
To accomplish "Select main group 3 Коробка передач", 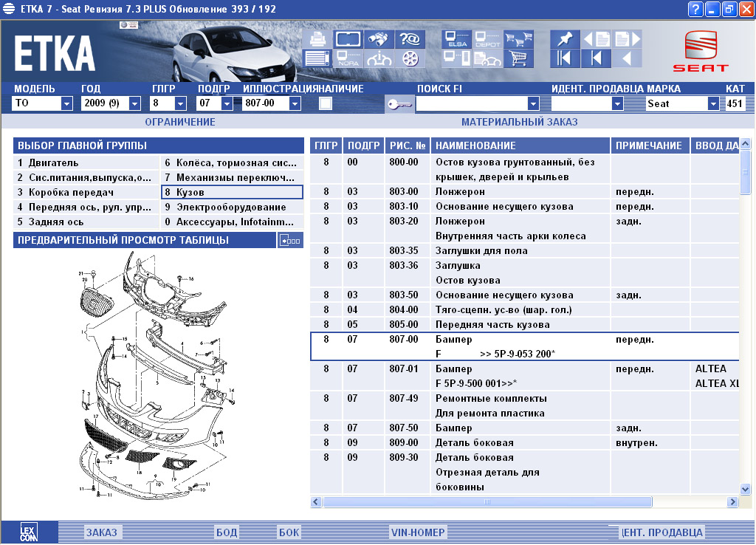I will (x=86, y=193).
